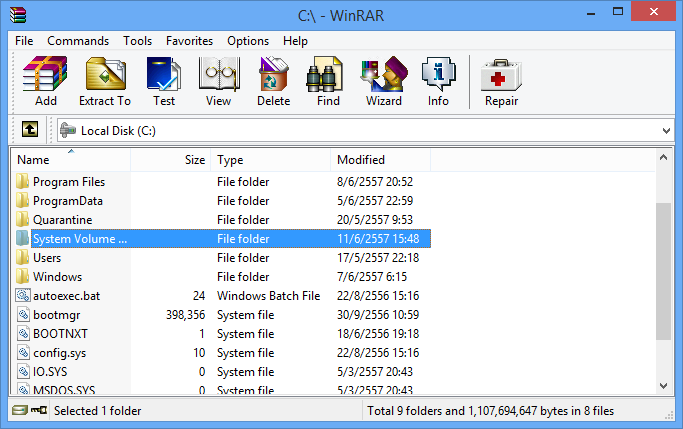Click the config.sys file icon
This screenshot has height=429, width=683.
coord(23,352)
